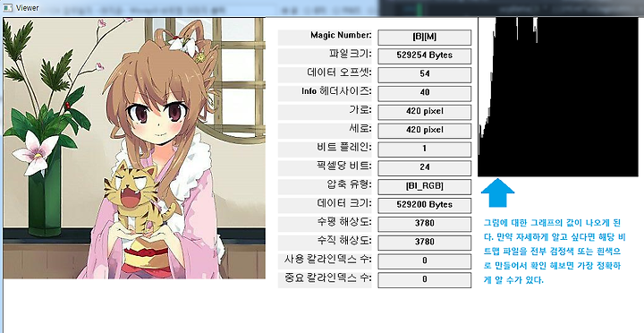Viewport: 644px width, 333px height.
Task: Click the 수직 해상도 value 3780
Action: [x=424, y=243]
